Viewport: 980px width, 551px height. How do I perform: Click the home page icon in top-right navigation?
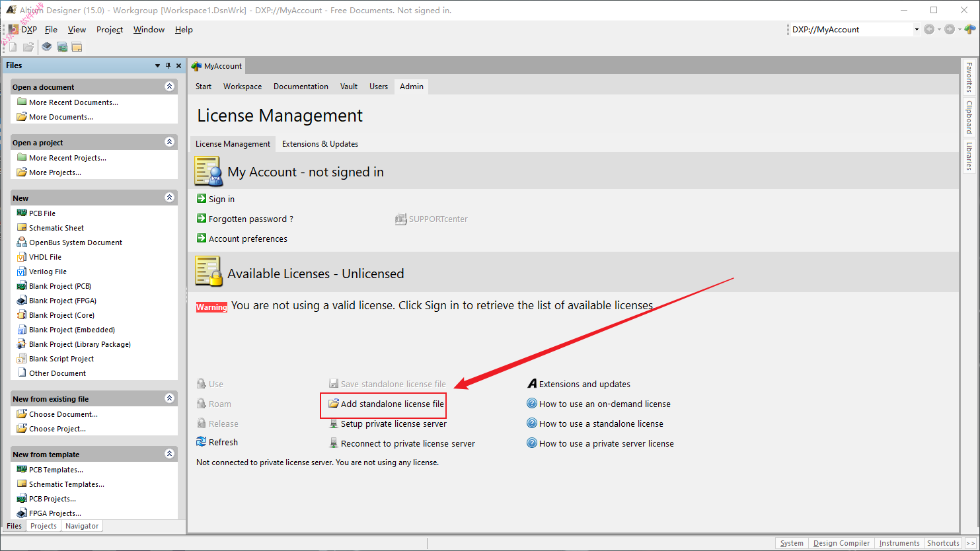point(969,29)
